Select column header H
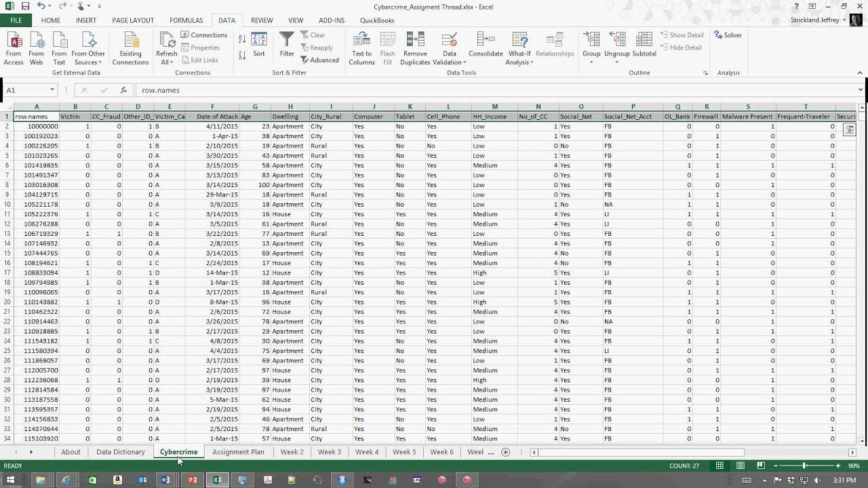This screenshot has height=488, width=868. (x=290, y=107)
